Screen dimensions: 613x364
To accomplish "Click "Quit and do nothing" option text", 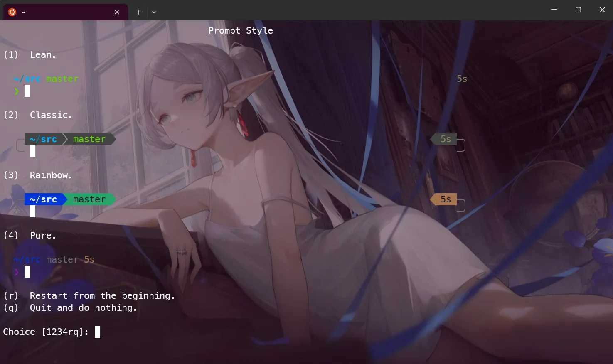I will click(x=83, y=308).
